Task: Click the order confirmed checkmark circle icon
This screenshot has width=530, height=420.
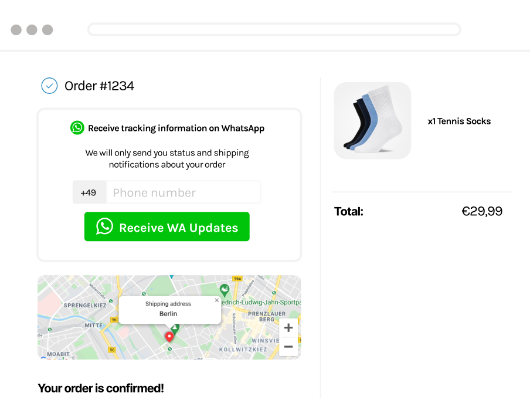Action: pyautogui.click(x=49, y=86)
